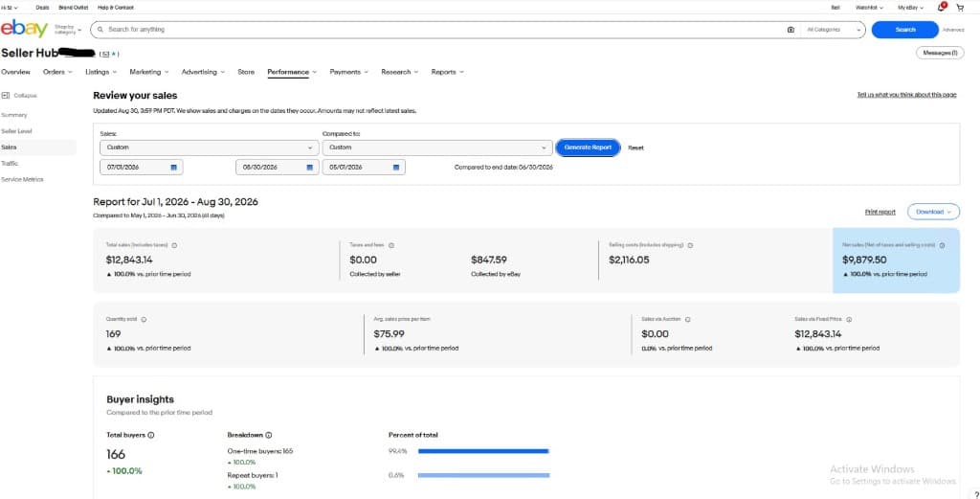980x499 pixels.
Task: Click the Reset link
Action: coord(635,148)
